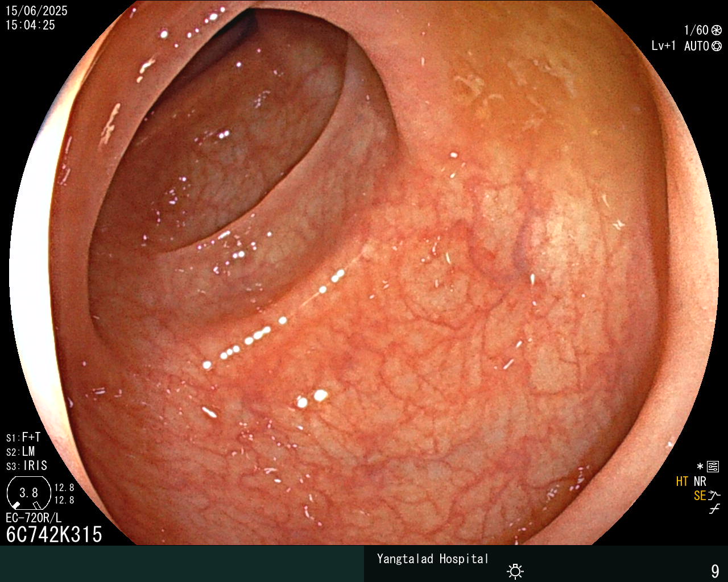Click the S1:F+T switch assignment

point(23,438)
